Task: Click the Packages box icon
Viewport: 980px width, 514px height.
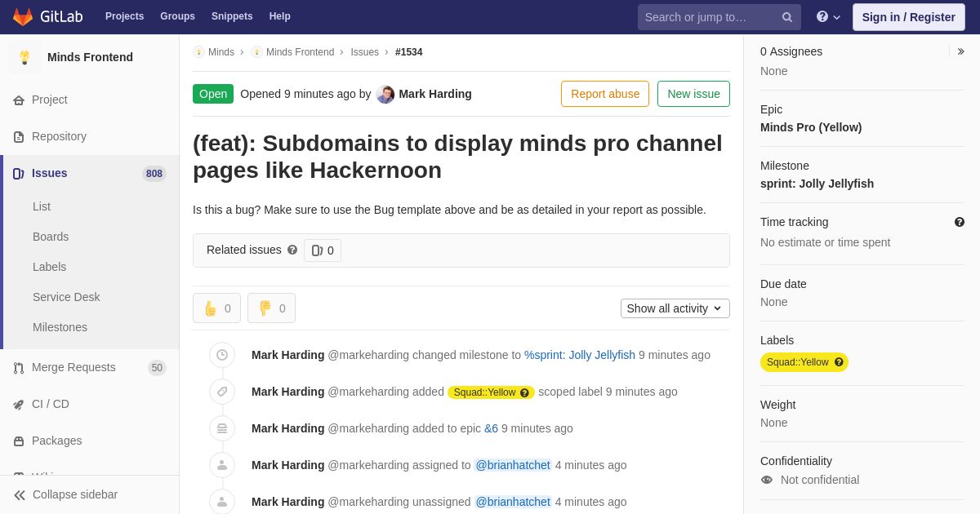Action: pos(19,441)
